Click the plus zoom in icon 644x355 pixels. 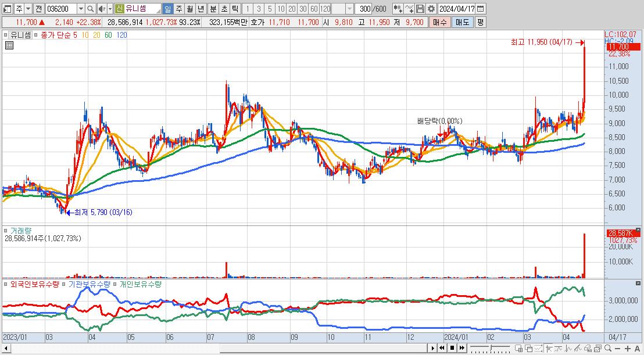[628, 349]
